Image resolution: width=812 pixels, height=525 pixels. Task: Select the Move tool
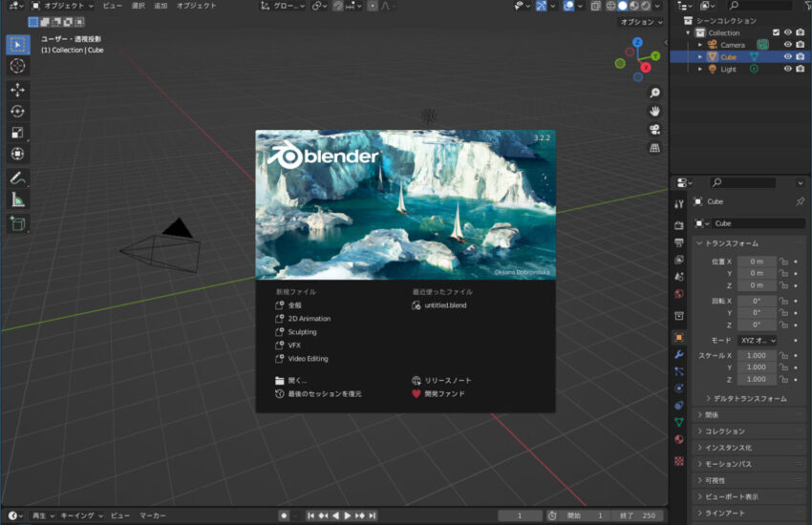point(17,90)
